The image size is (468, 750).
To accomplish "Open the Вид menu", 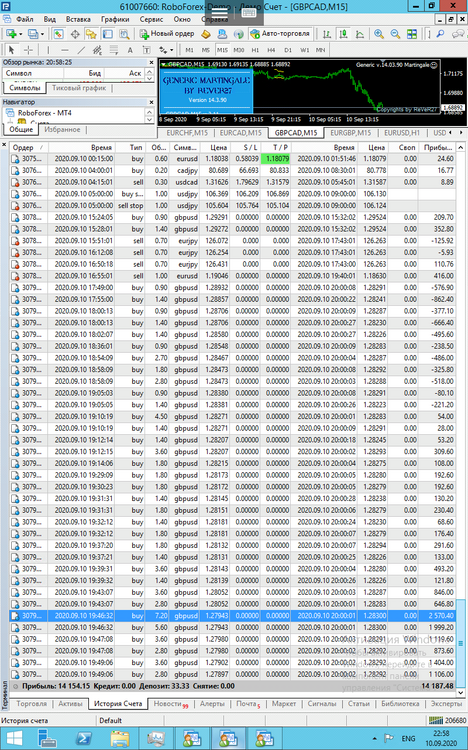I will tap(49, 20).
